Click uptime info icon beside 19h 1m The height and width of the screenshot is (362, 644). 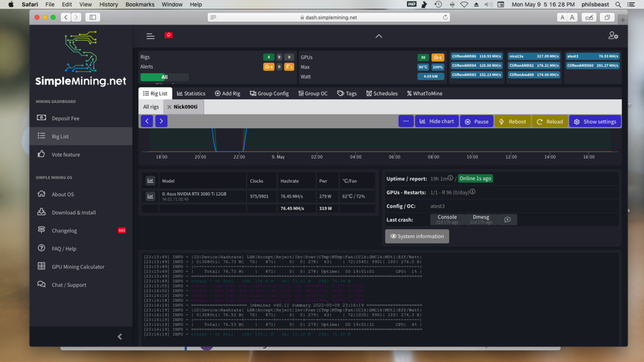point(450,178)
